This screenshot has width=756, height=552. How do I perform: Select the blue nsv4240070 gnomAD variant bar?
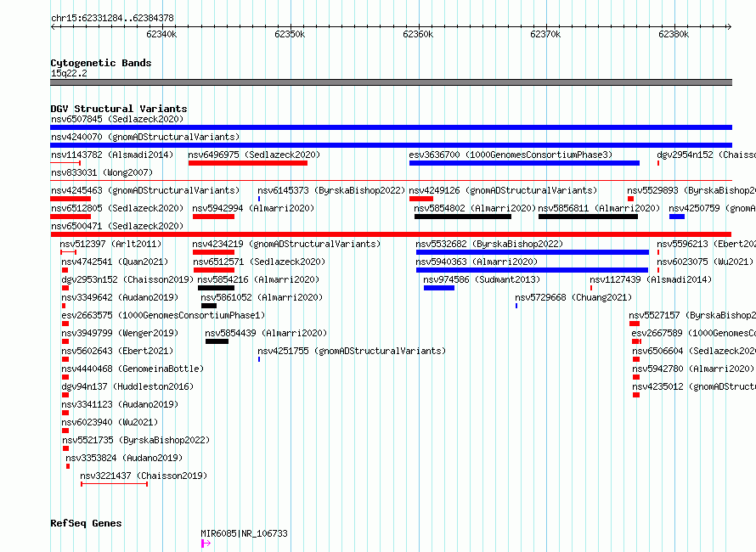point(391,145)
